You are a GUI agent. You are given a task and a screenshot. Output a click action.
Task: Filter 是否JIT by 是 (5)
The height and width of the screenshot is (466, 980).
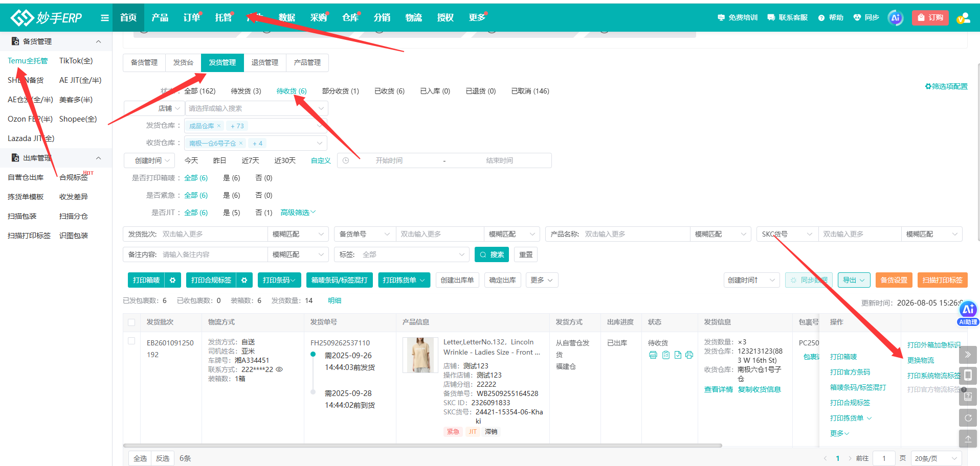click(232, 213)
